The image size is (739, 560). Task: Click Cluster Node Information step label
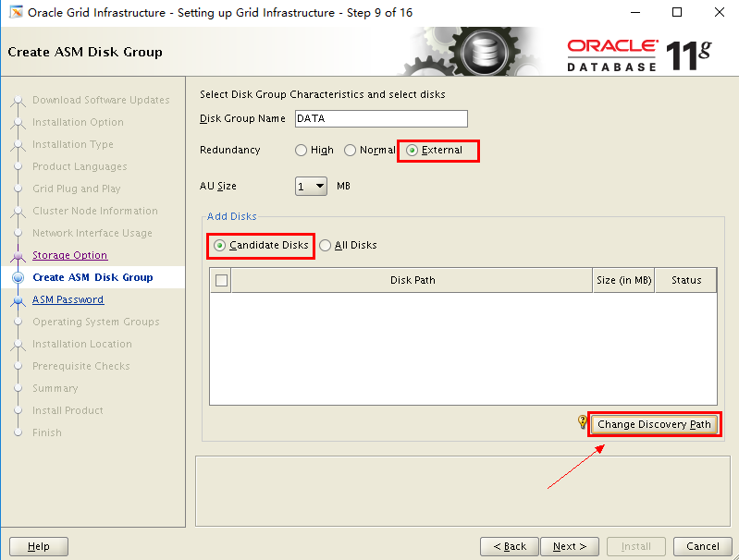pyautogui.click(x=94, y=211)
